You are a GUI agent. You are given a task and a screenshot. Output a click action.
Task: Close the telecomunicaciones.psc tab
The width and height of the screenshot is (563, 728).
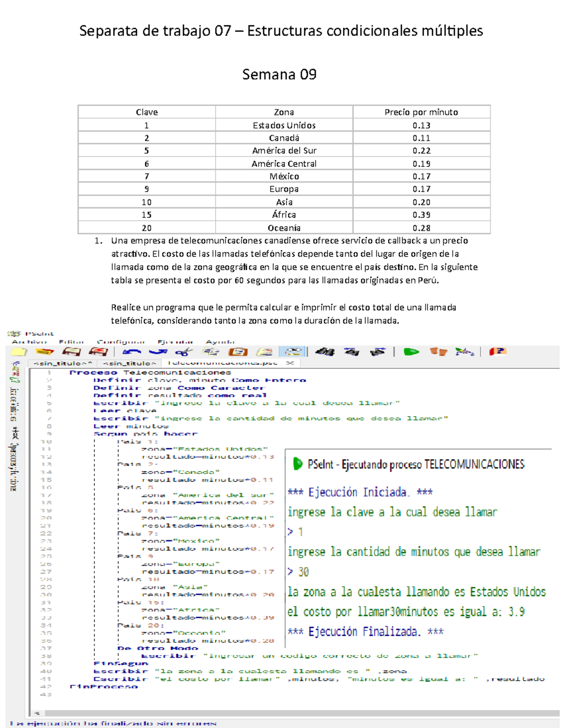click(289, 363)
